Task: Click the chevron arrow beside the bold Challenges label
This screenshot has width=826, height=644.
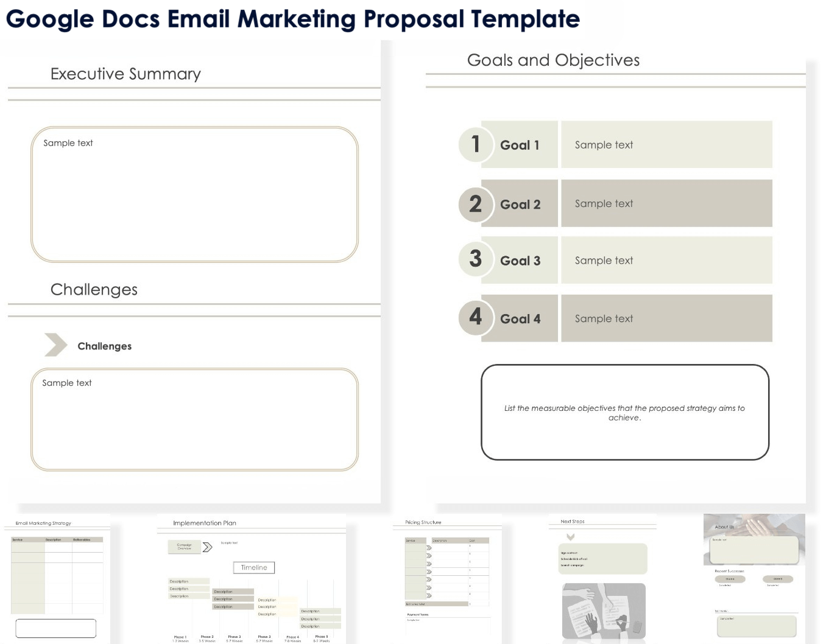Action: [56, 345]
